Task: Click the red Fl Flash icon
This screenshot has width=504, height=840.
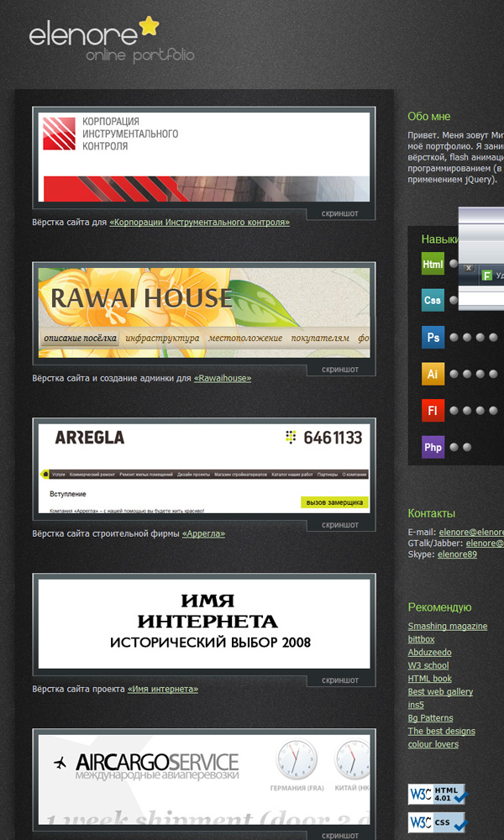Action: 433,411
